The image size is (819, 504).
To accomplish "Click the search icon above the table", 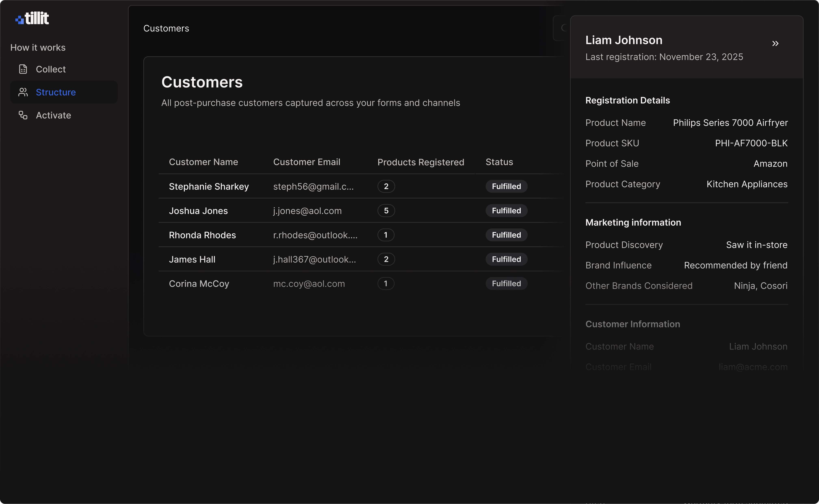I will tap(564, 28).
